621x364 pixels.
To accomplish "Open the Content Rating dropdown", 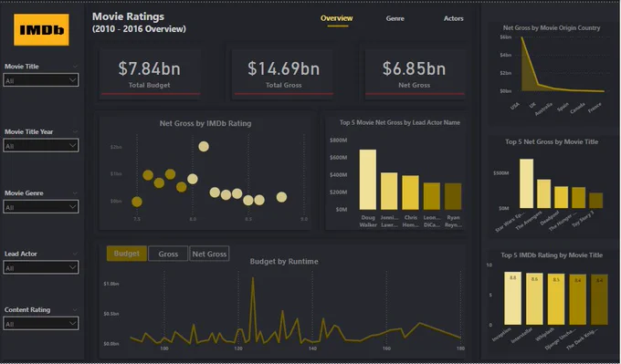I will (x=41, y=324).
